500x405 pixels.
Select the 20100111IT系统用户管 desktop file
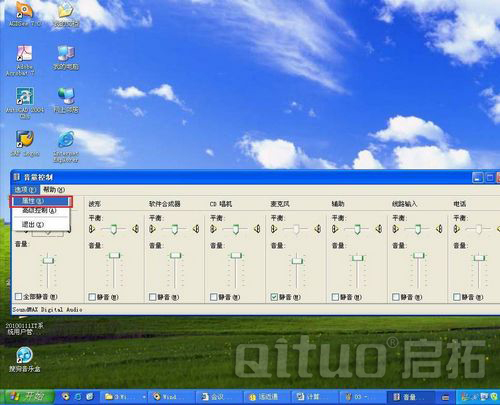point(25,328)
